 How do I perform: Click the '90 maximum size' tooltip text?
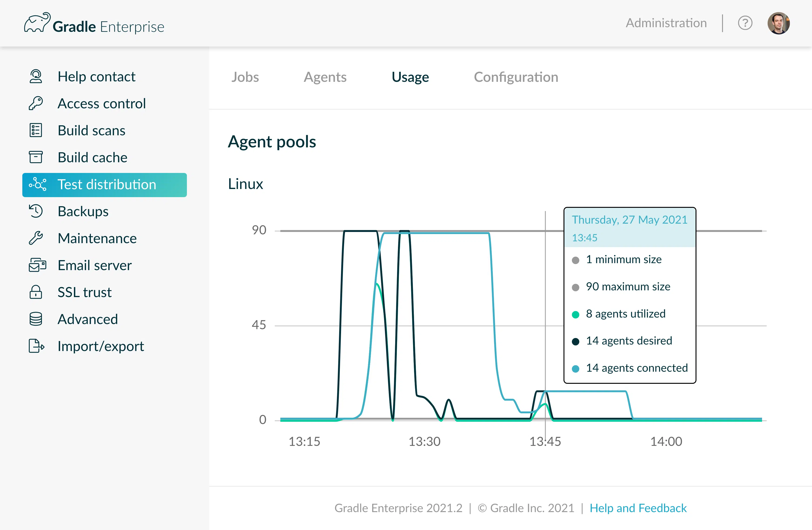pos(628,286)
